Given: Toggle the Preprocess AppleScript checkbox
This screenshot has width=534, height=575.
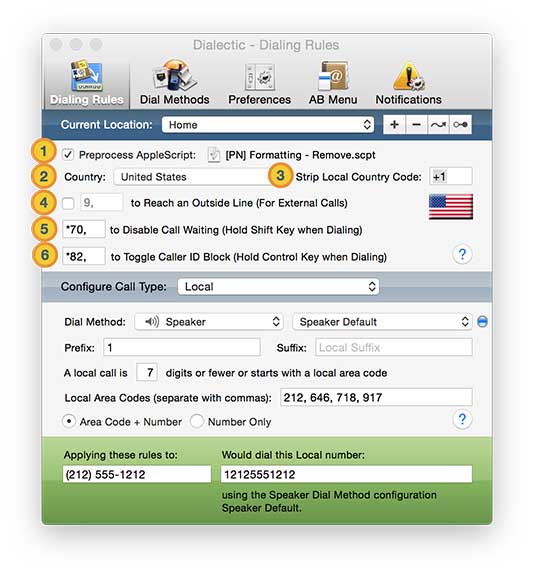Looking at the screenshot, I should (68, 155).
